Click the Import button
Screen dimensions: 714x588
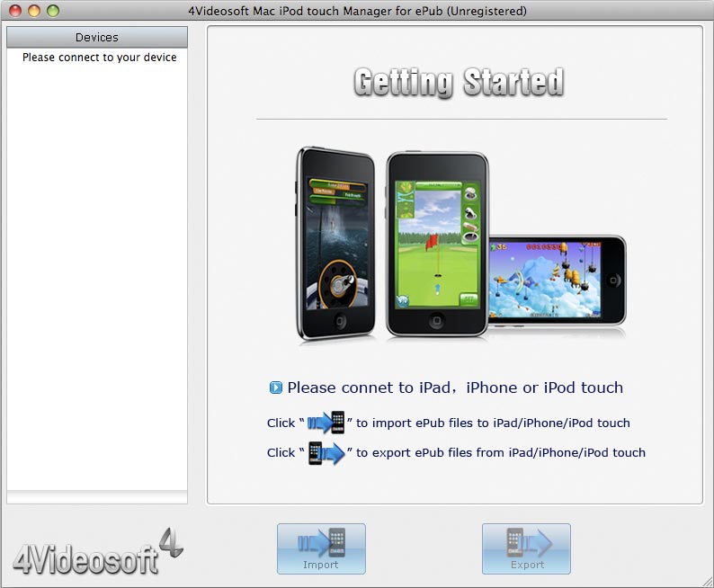tap(321, 548)
